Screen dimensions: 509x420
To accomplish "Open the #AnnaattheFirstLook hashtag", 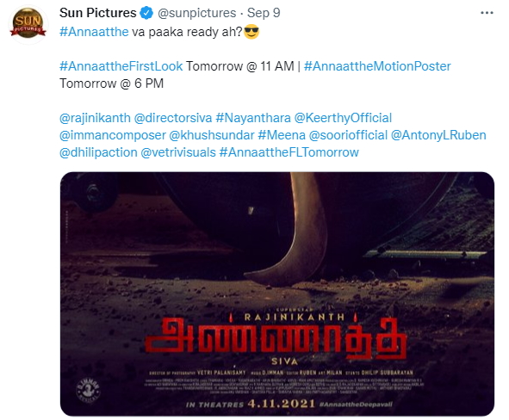I will coord(121,66).
